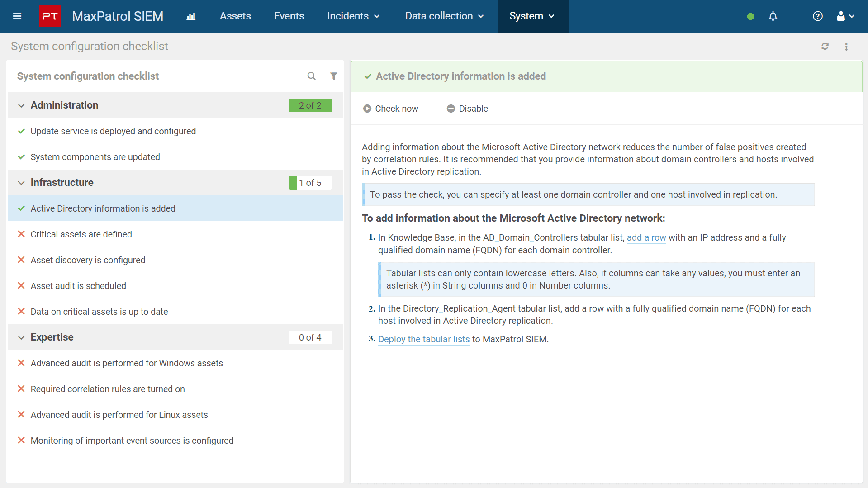
Task: Click the red X for Data on critical assets
Action: click(21, 312)
